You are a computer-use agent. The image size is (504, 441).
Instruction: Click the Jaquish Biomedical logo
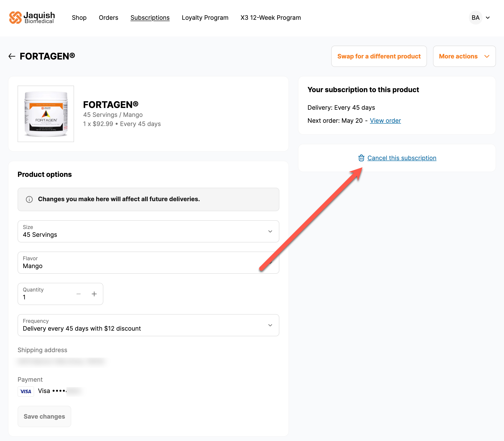32,17
